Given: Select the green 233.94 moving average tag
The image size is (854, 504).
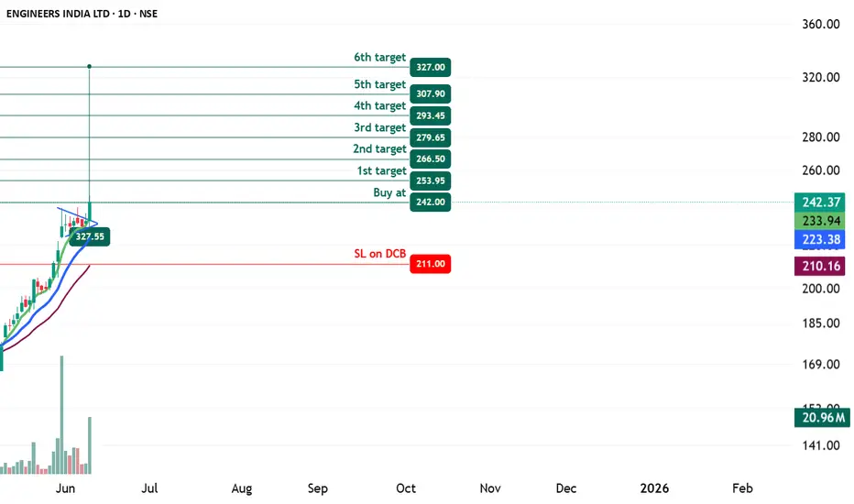Looking at the screenshot, I should pos(820,221).
